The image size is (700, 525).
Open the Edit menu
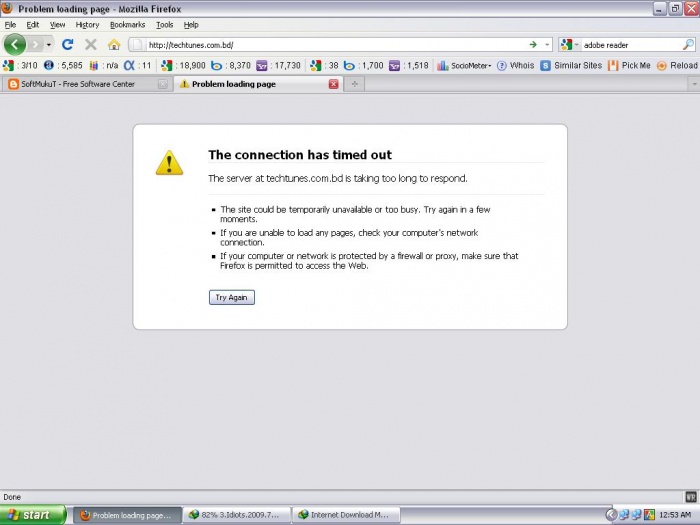point(33,25)
